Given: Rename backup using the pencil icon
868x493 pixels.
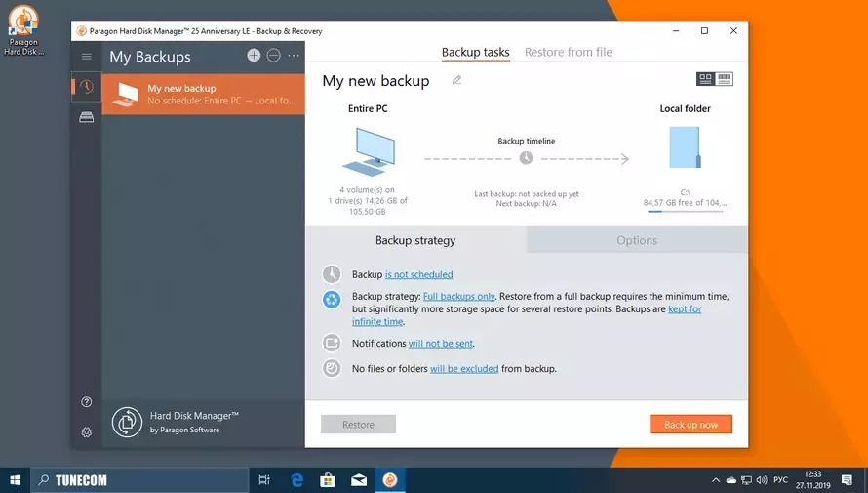Looking at the screenshot, I should click(x=456, y=80).
